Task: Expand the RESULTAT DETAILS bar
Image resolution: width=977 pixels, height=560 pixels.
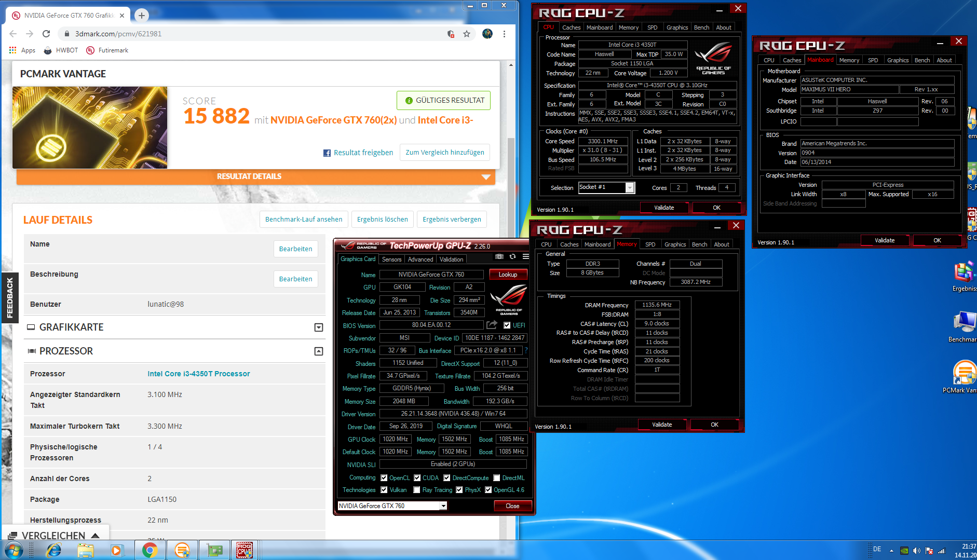Action: [255, 176]
